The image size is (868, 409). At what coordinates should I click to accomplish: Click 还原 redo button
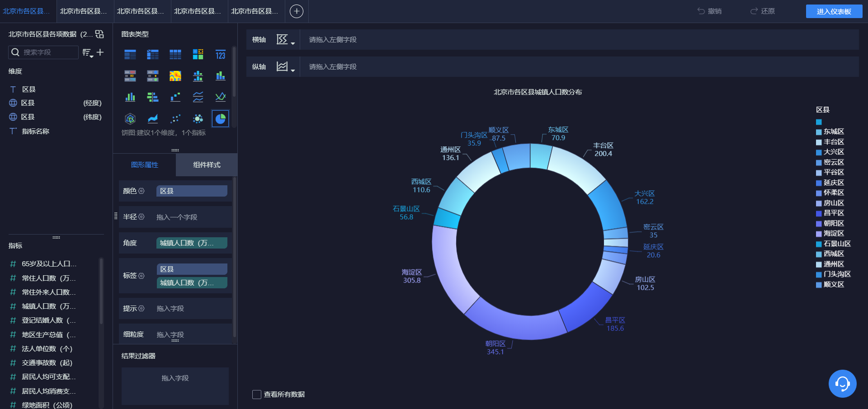tap(763, 11)
